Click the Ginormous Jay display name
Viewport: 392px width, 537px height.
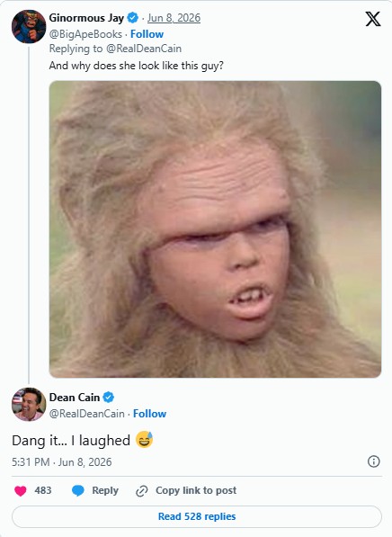pyautogui.click(x=86, y=18)
